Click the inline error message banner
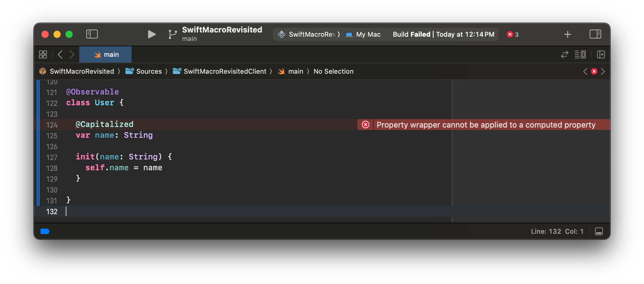This screenshot has width=644, height=284. [485, 125]
